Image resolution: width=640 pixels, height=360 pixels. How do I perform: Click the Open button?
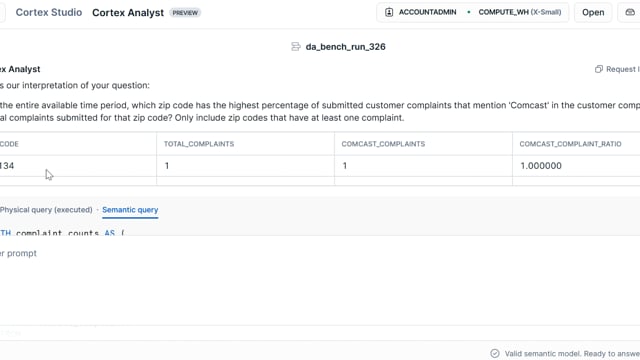[x=593, y=12]
